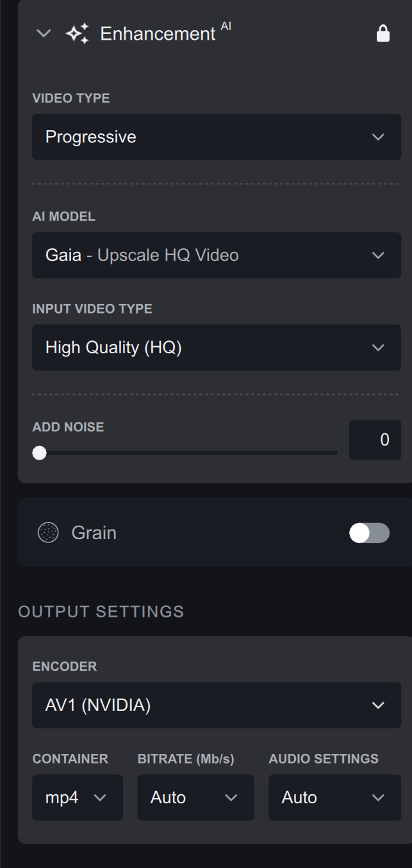
Task: Click the Add Noise value field
Action: [x=375, y=440]
